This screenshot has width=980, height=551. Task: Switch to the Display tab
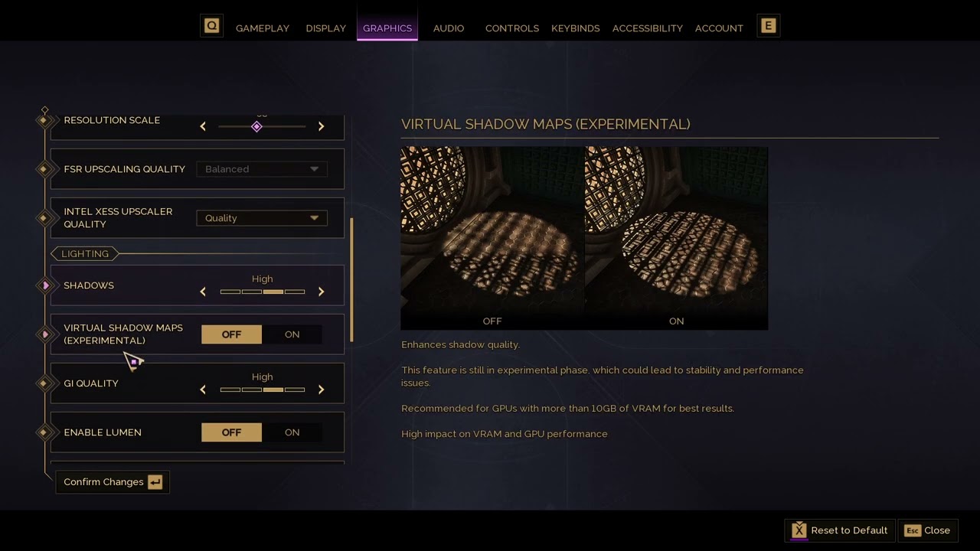(325, 28)
